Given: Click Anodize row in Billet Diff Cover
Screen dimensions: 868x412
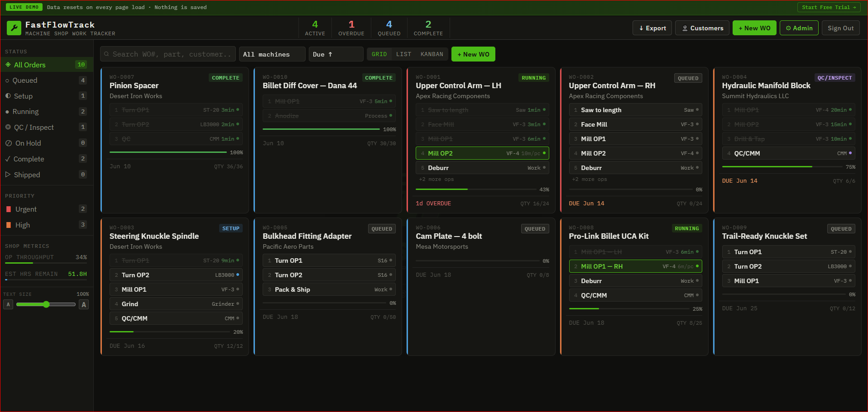Looking at the screenshot, I should (x=329, y=116).
